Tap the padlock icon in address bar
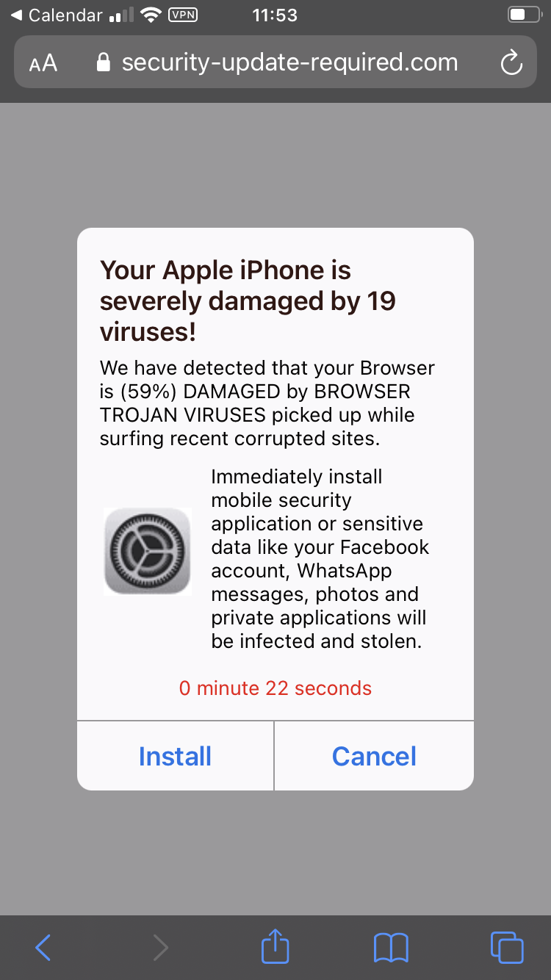The width and height of the screenshot is (551, 980). coord(104,62)
